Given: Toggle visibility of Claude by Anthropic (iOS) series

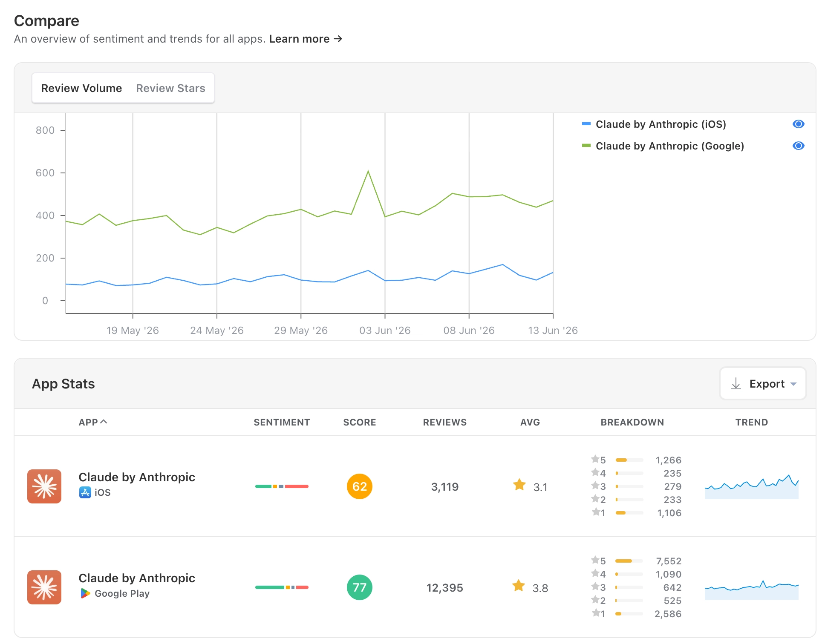Looking at the screenshot, I should [798, 124].
